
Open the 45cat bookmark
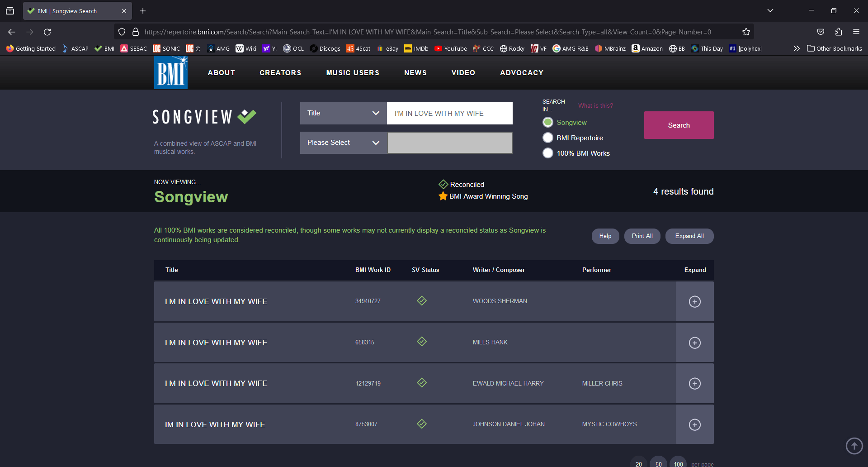[359, 48]
